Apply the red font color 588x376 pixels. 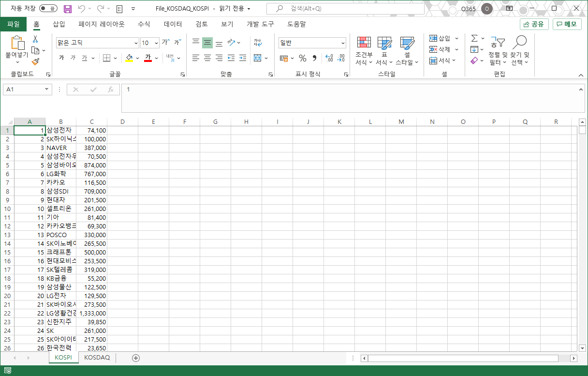pyautogui.click(x=148, y=58)
